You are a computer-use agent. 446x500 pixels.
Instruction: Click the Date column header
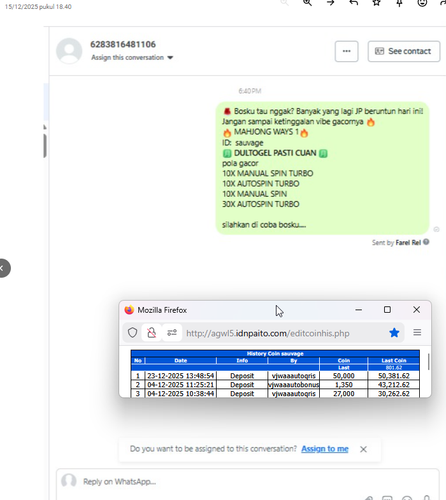pyautogui.click(x=181, y=361)
